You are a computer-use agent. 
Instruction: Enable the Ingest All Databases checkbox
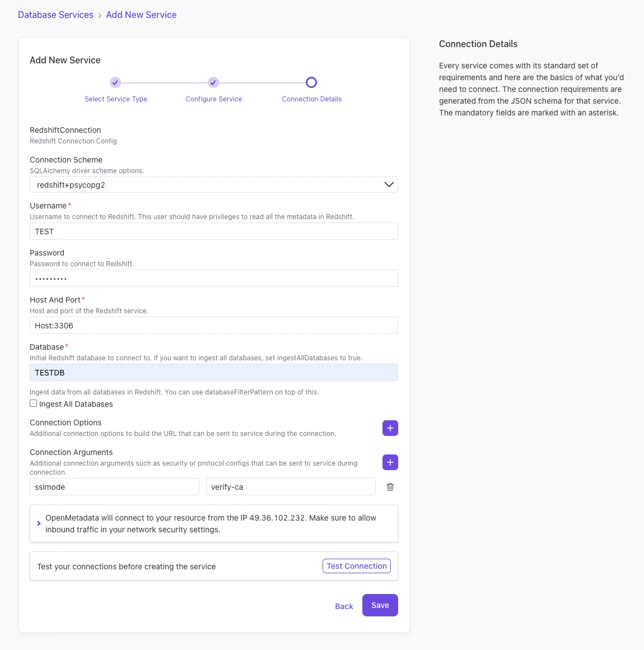[x=33, y=403]
